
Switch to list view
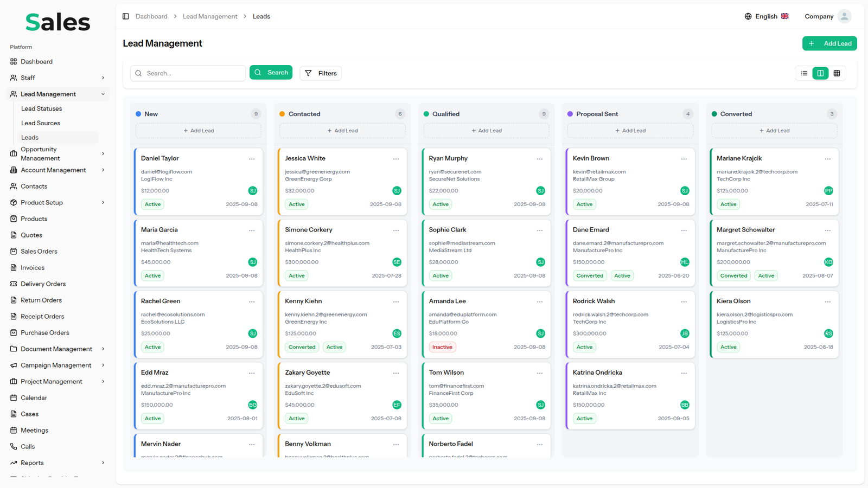804,73
